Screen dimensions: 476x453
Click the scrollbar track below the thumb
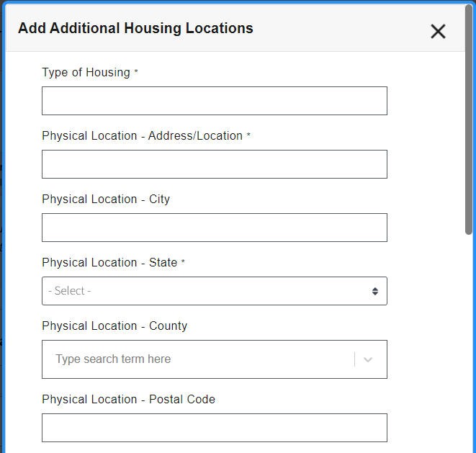coord(469,346)
